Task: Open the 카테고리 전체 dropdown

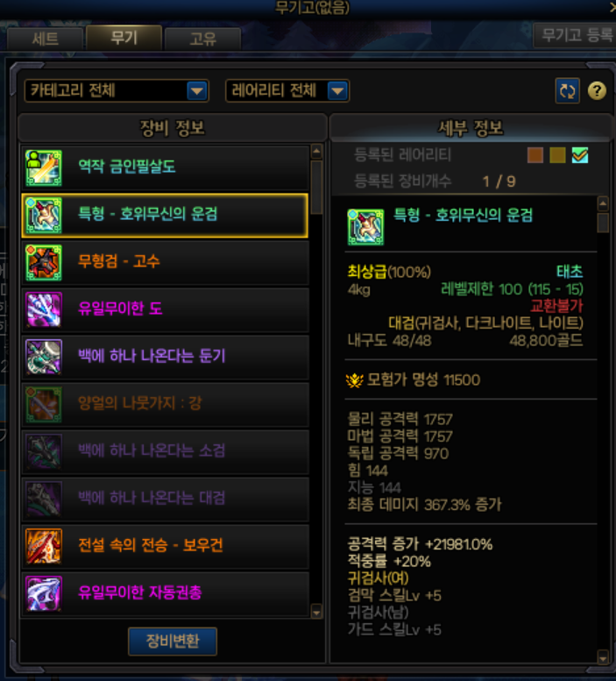Action: [117, 91]
